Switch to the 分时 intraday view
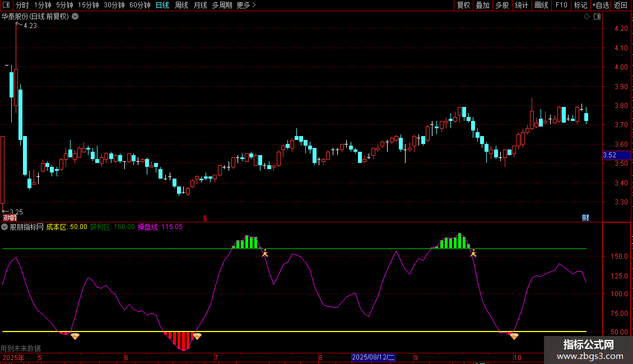The width and height of the screenshot is (633, 364). [22, 5]
